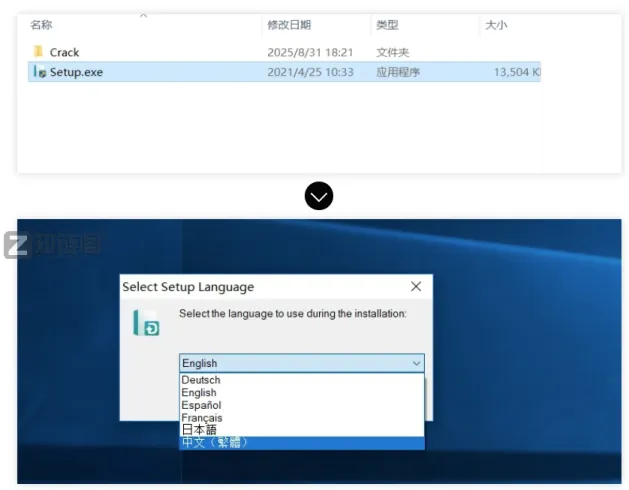Click the 13,504 size cell
This screenshot has width=629, height=490.
point(517,72)
